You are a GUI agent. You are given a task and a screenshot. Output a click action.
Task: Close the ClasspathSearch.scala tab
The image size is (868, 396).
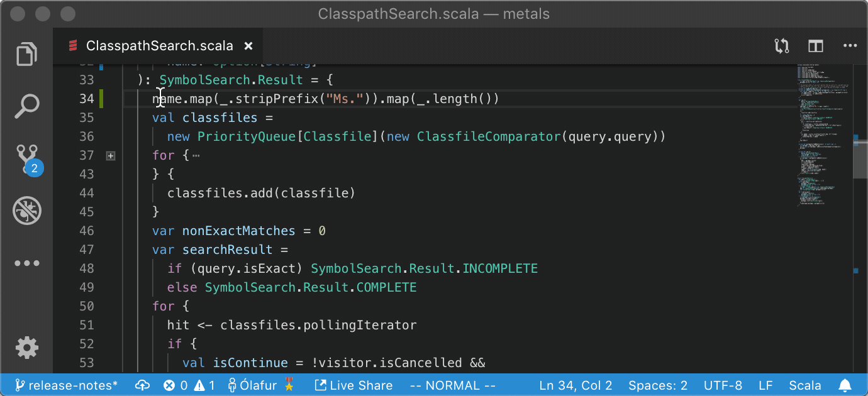tap(248, 46)
